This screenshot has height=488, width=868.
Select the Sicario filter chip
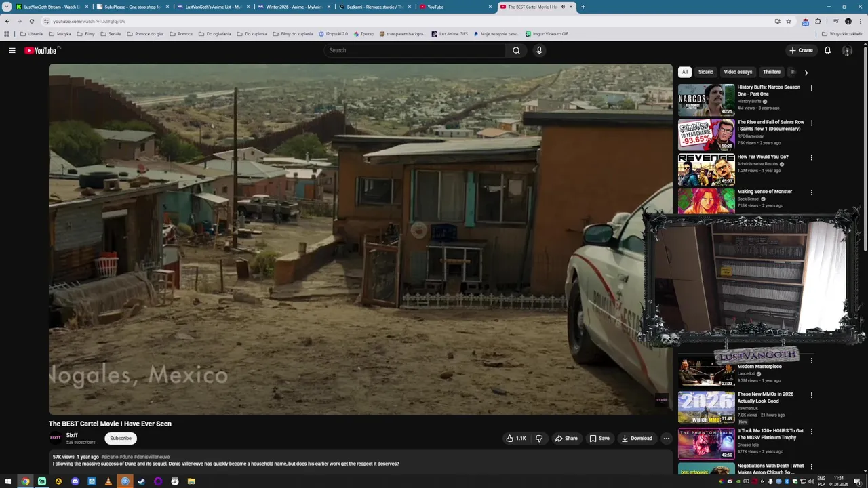tap(706, 72)
